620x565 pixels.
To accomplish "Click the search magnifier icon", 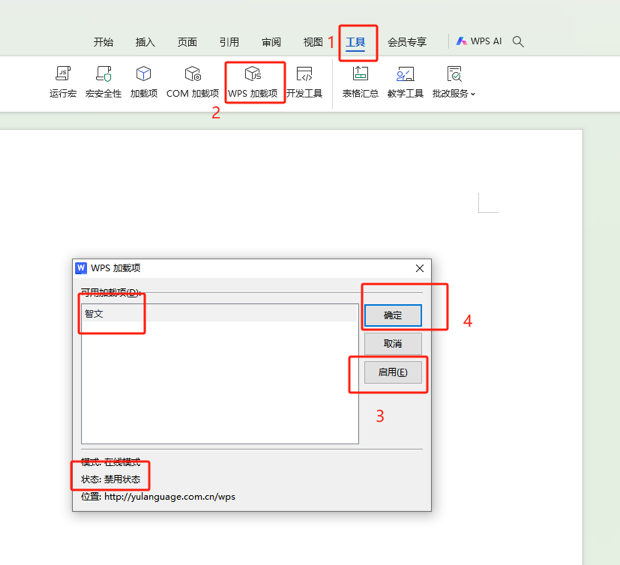I will click(518, 42).
